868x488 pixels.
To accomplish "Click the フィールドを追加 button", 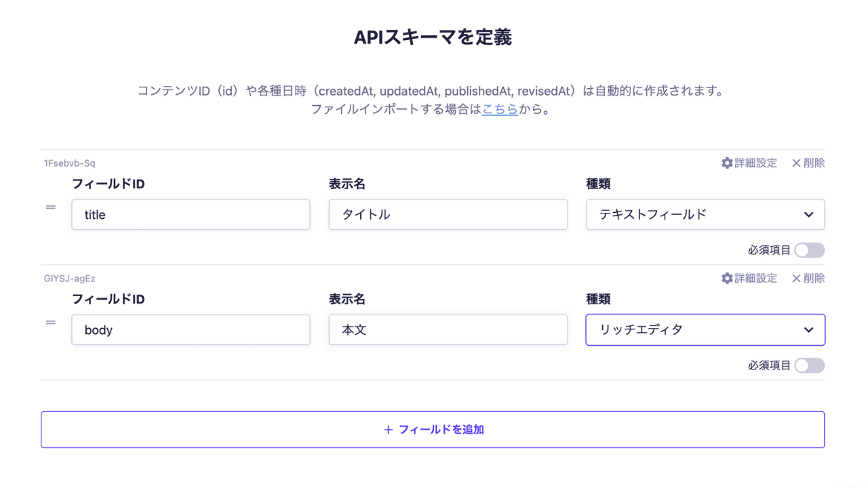I will pyautogui.click(x=433, y=430).
